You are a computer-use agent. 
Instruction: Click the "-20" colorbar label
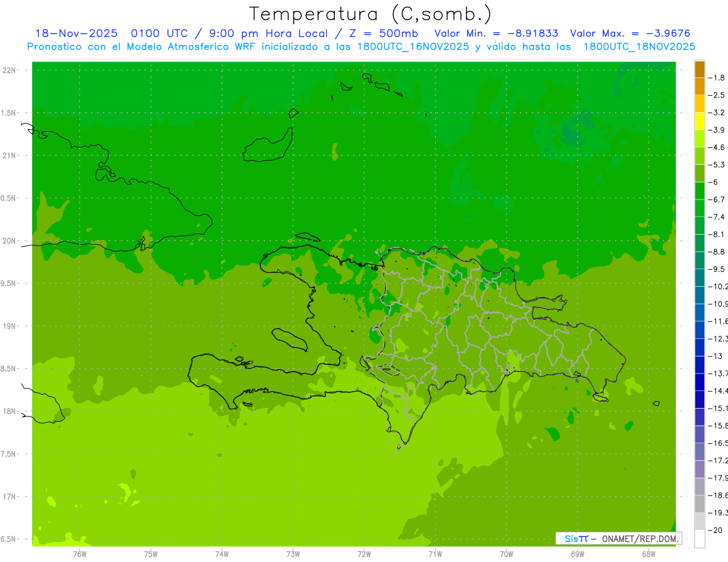(x=715, y=530)
